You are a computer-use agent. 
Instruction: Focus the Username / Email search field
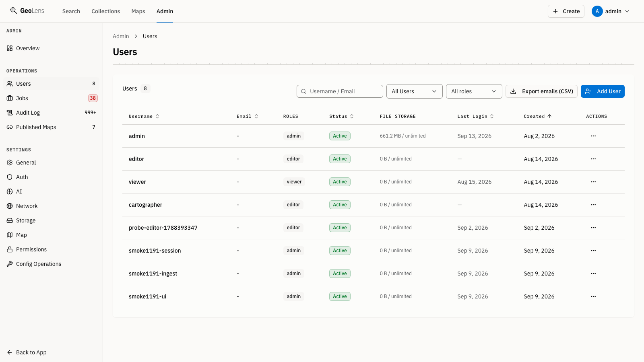point(340,91)
